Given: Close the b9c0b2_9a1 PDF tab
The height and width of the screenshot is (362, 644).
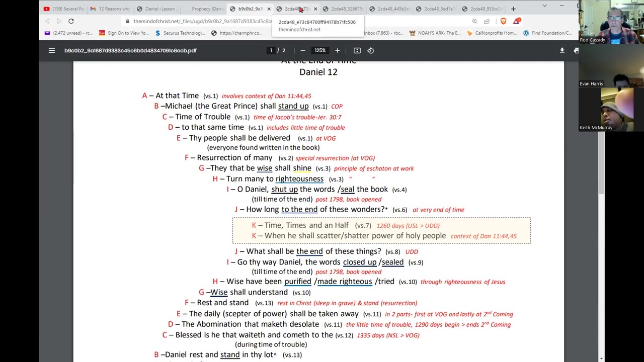Looking at the screenshot, I should point(269,9).
